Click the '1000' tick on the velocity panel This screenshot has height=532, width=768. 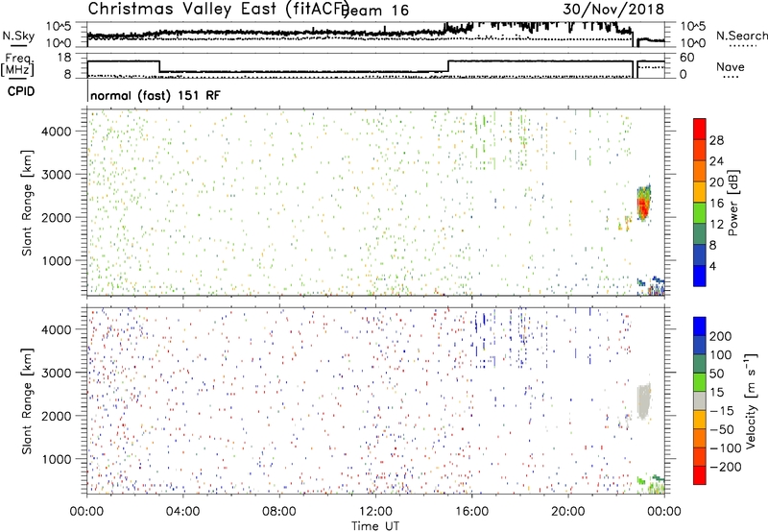click(56, 459)
